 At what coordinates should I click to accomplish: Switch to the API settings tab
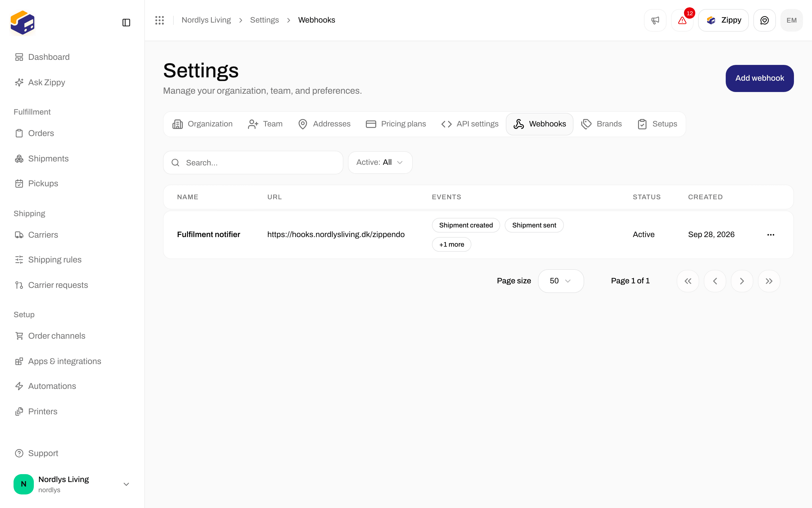(x=470, y=124)
